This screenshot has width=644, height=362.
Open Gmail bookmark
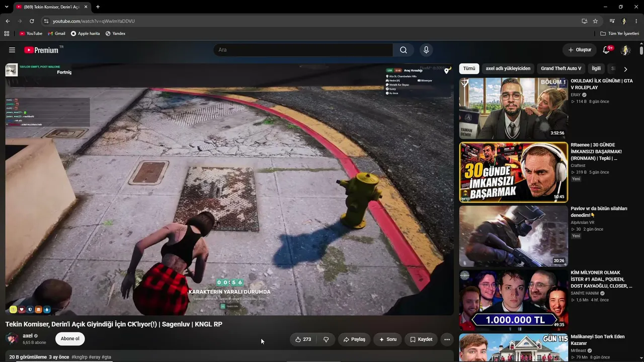(56, 34)
